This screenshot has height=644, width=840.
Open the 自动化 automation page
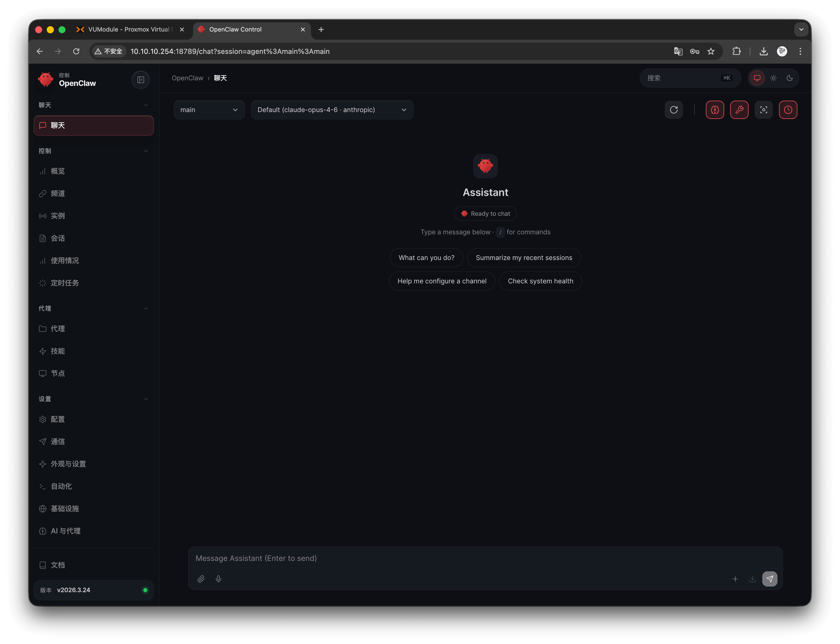tap(94, 486)
